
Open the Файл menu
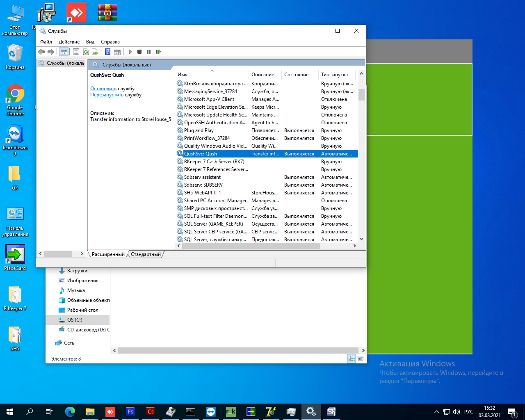pyautogui.click(x=46, y=42)
